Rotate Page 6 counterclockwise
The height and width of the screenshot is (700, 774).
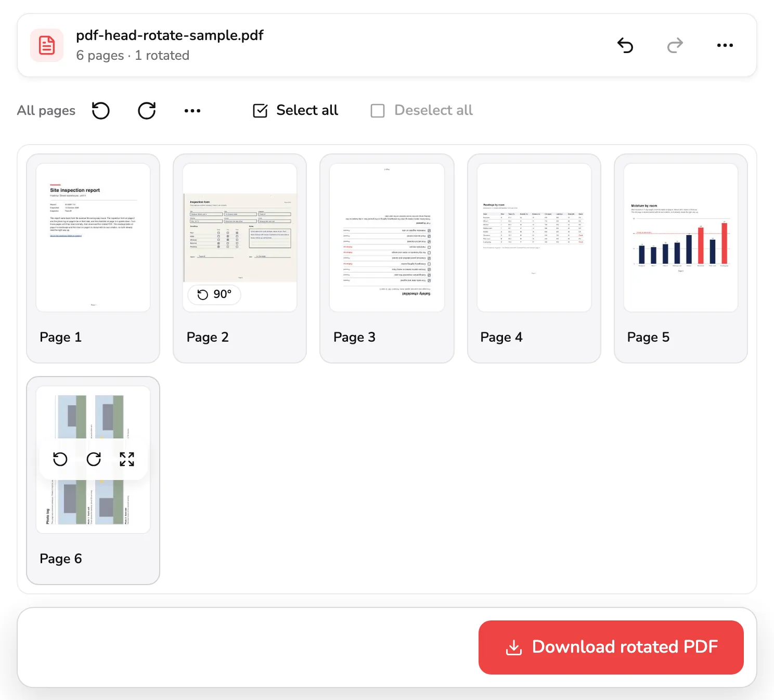60,459
